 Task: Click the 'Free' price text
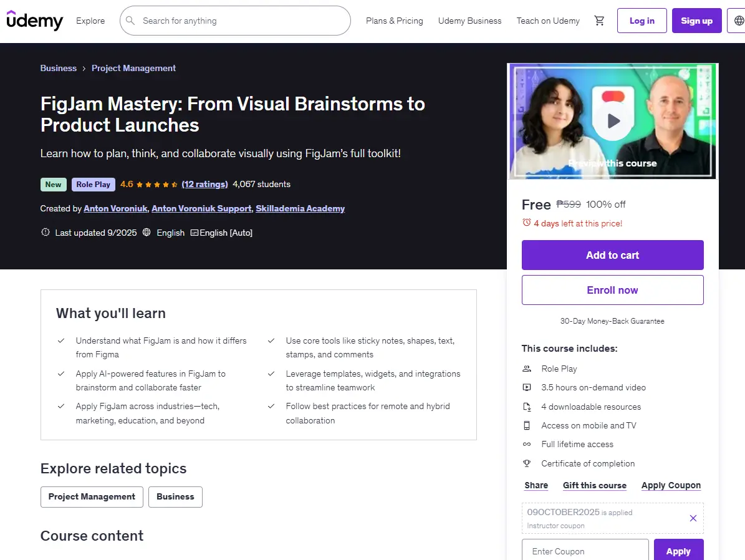536,205
